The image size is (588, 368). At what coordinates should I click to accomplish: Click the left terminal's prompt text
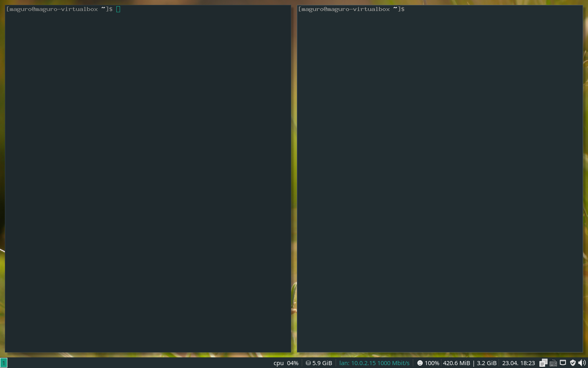point(59,9)
